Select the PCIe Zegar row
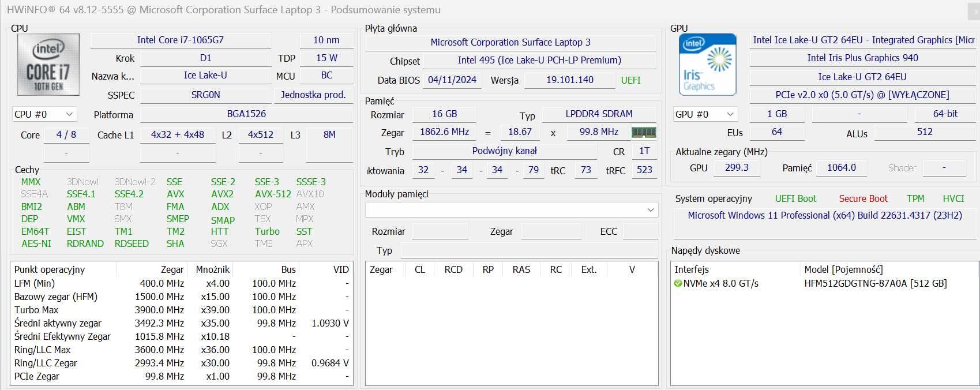 181,376
